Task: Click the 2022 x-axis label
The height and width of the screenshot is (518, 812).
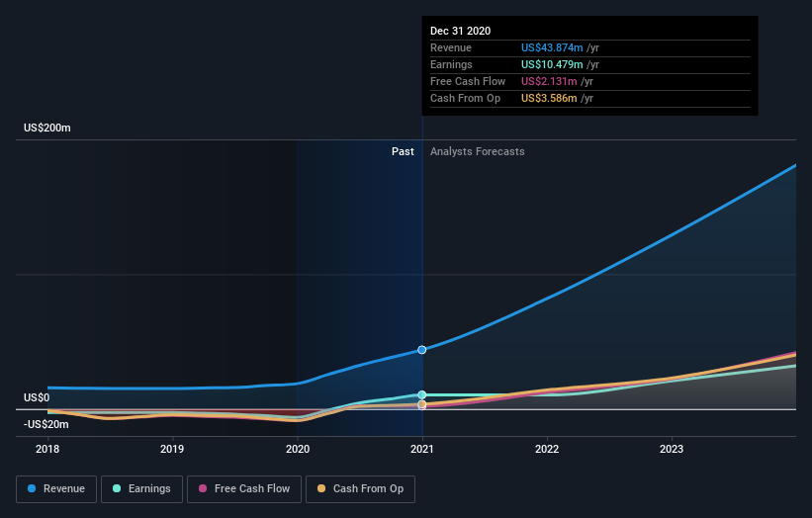Action: coord(547,449)
